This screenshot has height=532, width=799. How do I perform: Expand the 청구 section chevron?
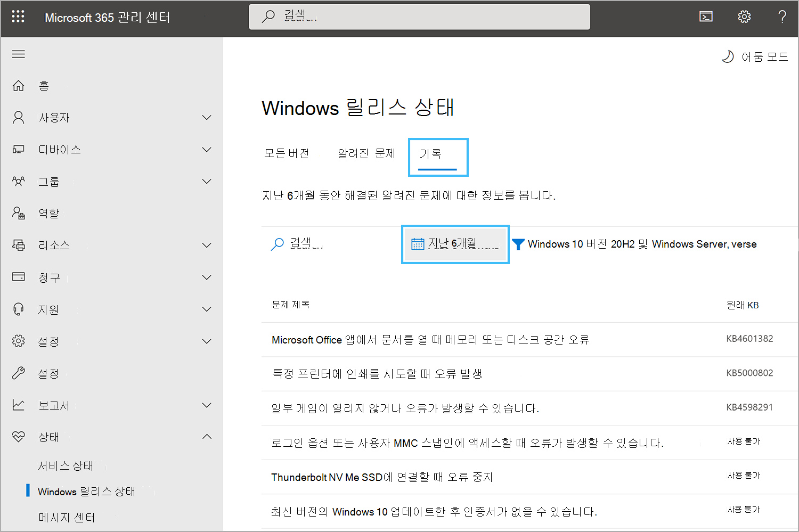[x=207, y=277]
